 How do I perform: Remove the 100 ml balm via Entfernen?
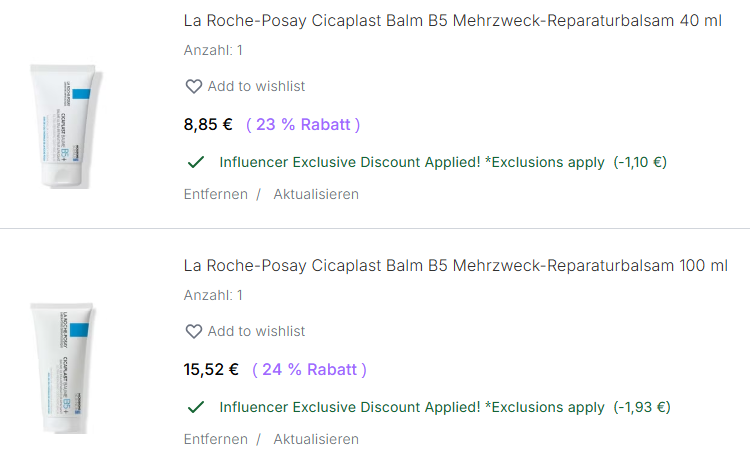215,439
